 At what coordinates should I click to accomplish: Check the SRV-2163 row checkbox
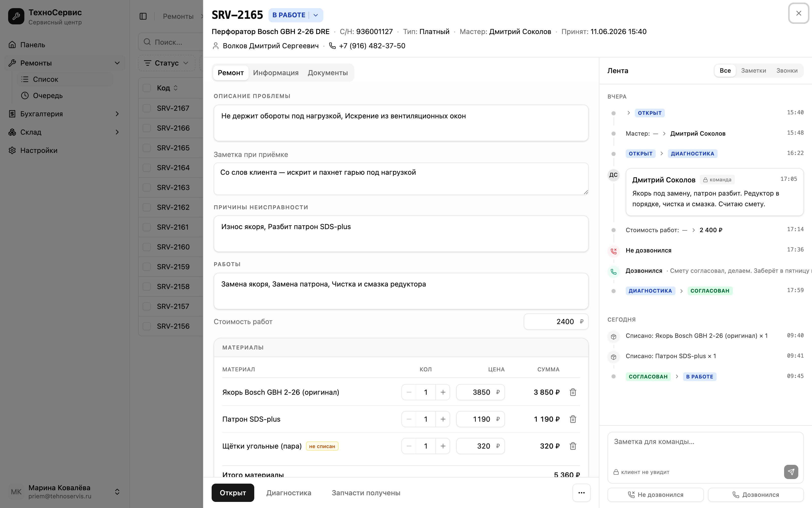[147, 187]
